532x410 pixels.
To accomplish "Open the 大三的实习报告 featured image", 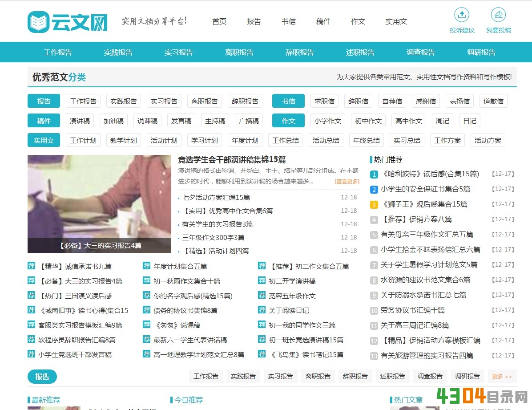I will (99, 204).
